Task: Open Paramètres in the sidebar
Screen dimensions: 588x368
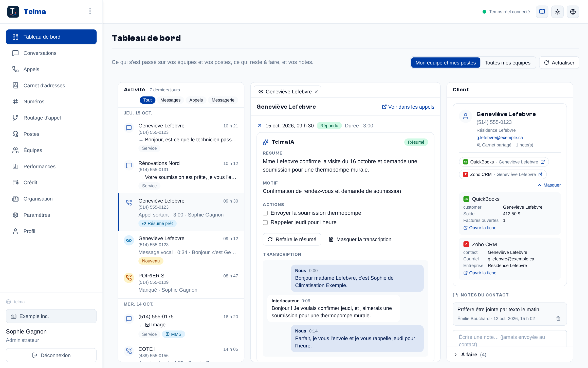Action: 51,215
